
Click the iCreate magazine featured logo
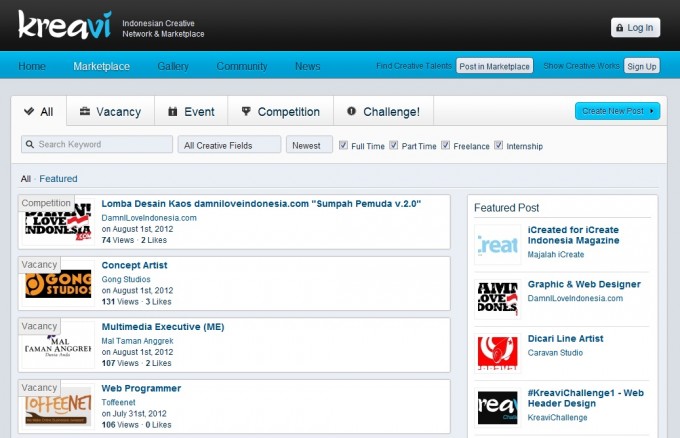[x=497, y=243]
